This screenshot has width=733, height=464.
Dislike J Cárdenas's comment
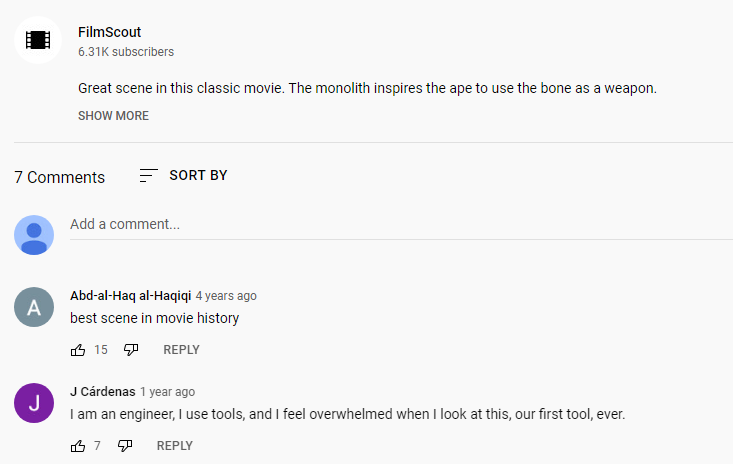point(125,446)
